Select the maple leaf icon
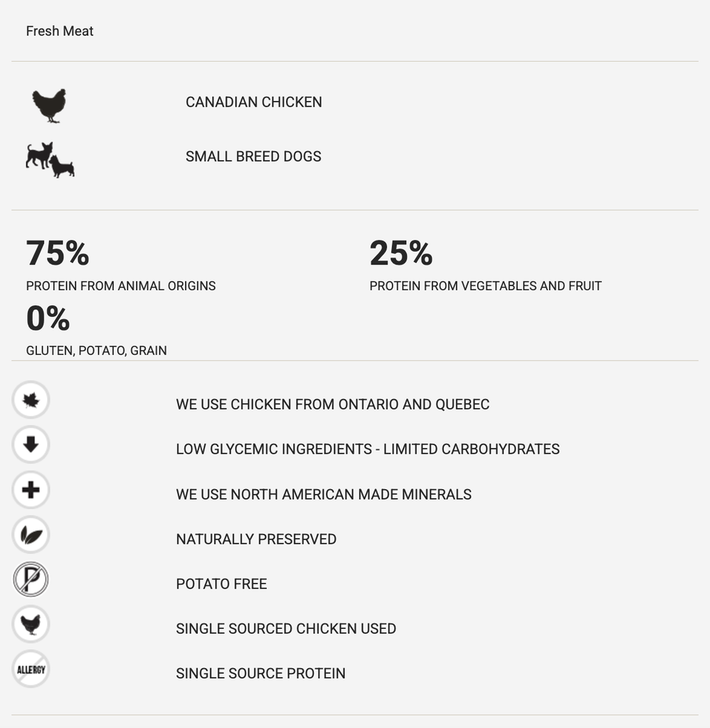710x728 pixels. coord(31,400)
